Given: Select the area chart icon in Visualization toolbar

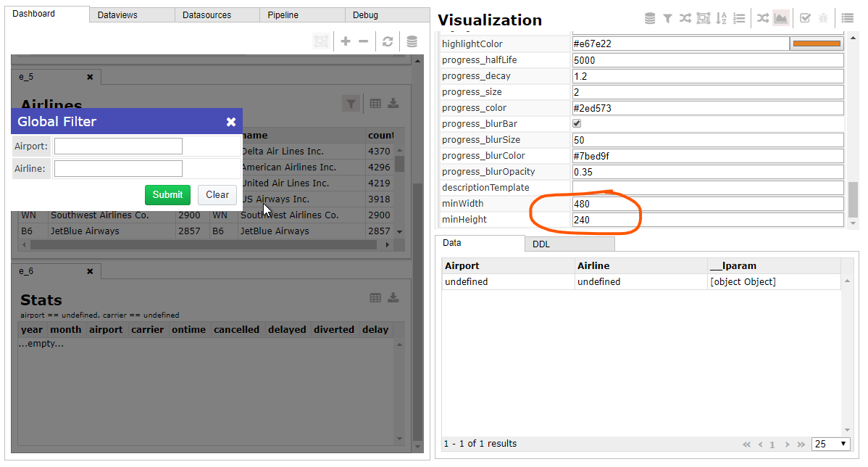Looking at the screenshot, I should [781, 17].
